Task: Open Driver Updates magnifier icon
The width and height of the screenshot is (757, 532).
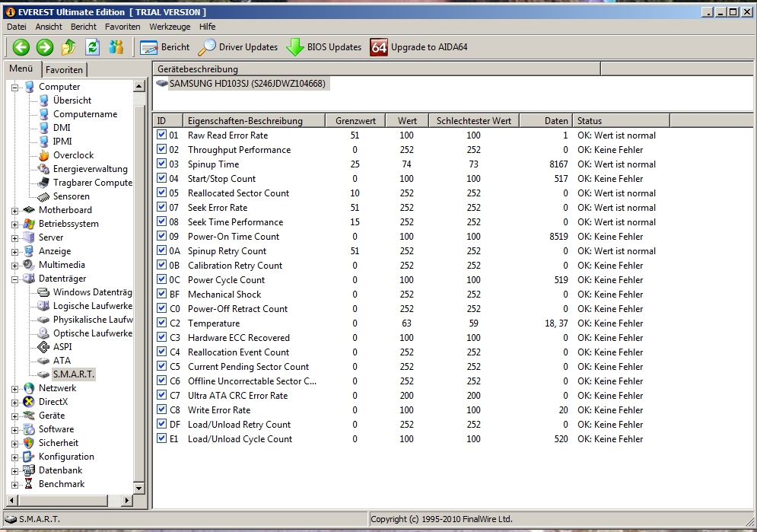Action: 207,47
